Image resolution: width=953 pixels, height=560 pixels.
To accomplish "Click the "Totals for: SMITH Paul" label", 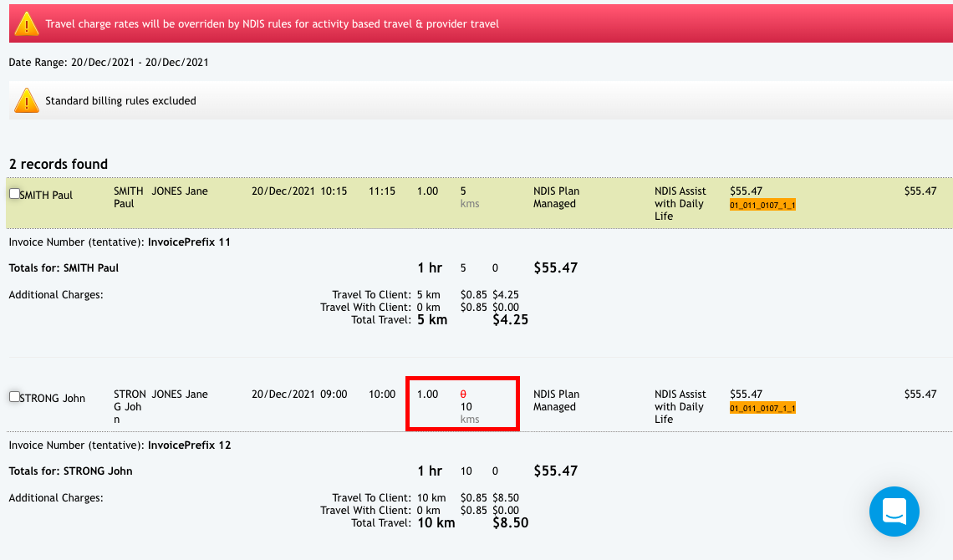I will (64, 268).
